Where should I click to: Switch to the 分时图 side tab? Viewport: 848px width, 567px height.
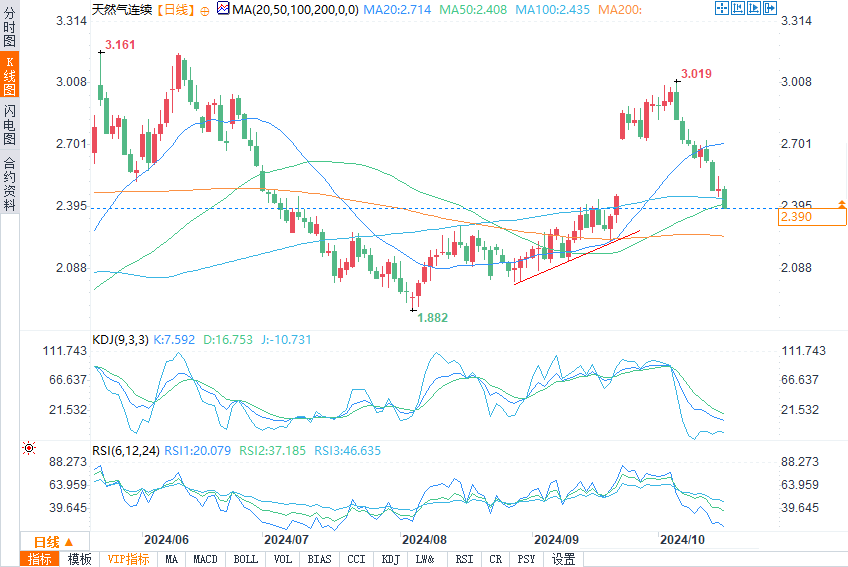click(9, 27)
